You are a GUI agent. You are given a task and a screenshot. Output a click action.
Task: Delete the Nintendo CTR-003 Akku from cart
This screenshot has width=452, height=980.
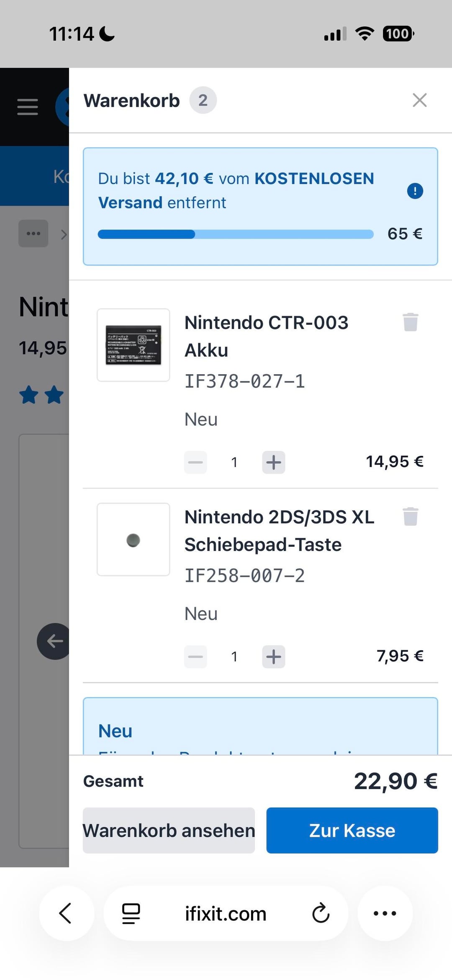click(x=410, y=322)
